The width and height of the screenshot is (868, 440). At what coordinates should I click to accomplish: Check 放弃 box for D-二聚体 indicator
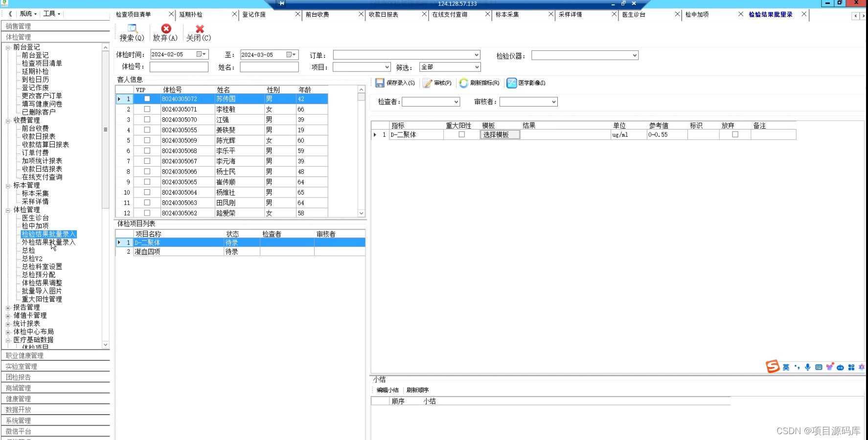[x=735, y=134]
